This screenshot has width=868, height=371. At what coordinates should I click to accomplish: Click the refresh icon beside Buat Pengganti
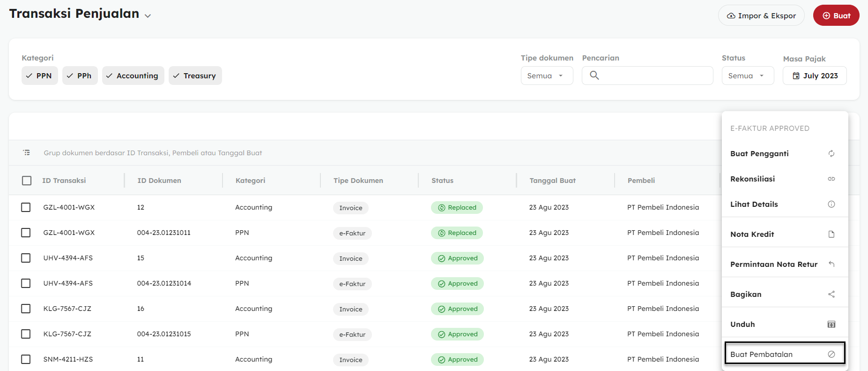click(831, 153)
